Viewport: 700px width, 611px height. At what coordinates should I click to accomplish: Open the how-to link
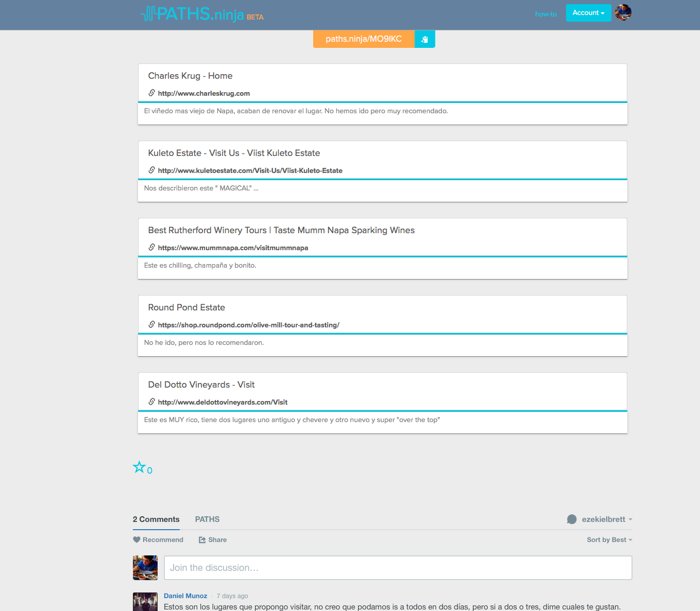click(546, 14)
